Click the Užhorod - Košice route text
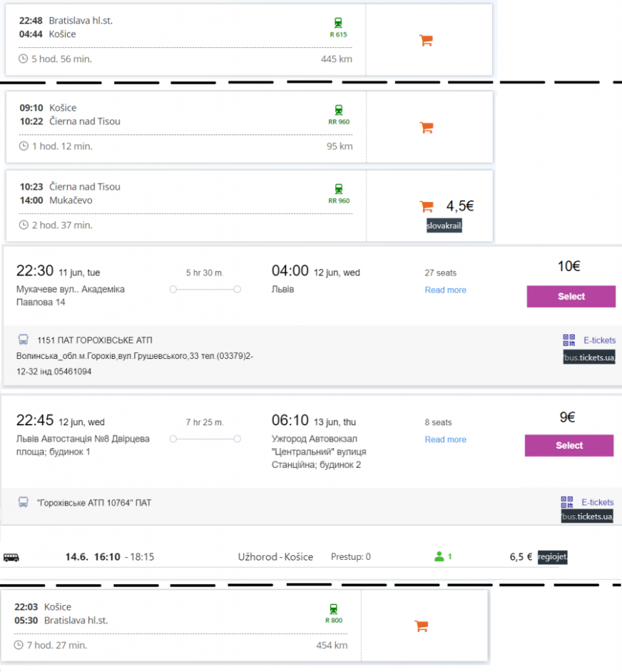The height and width of the screenshot is (672, 622). 275,557
